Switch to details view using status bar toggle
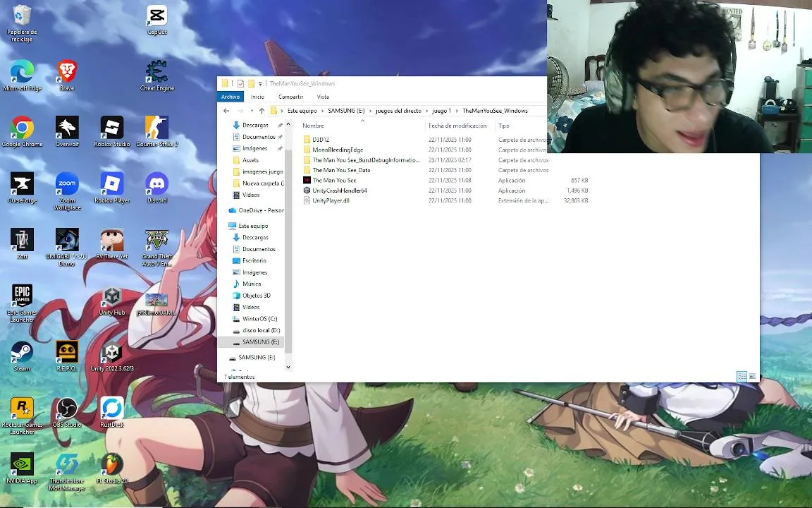 point(742,376)
